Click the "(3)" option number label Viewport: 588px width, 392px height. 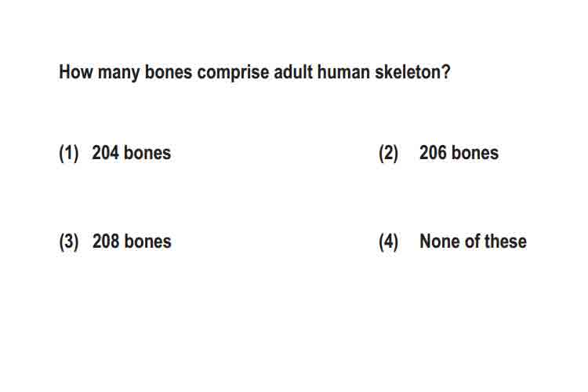click(69, 242)
